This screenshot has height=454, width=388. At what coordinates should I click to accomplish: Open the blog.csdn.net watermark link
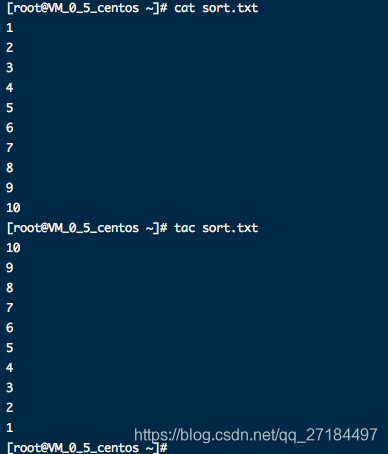click(x=256, y=435)
